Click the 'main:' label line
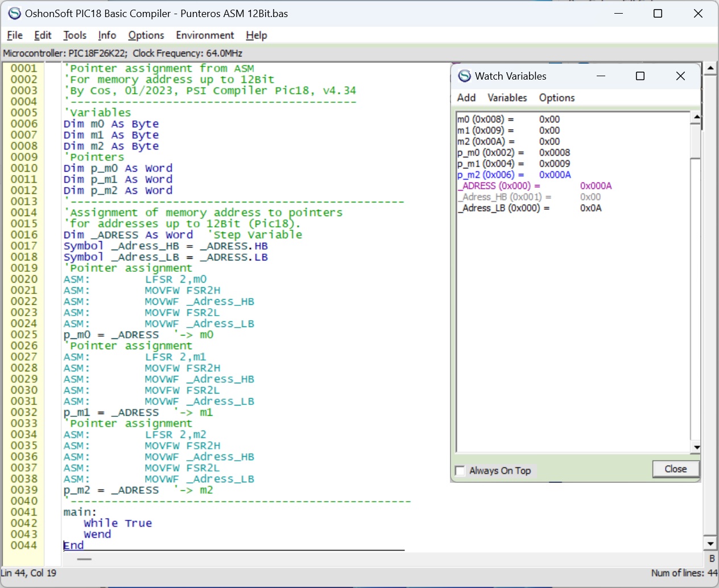 coord(80,512)
